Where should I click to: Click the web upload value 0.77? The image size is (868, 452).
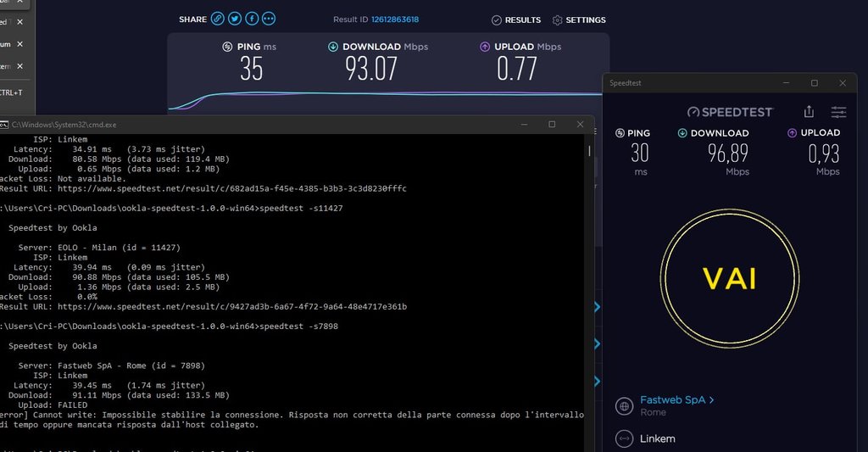pos(516,69)
